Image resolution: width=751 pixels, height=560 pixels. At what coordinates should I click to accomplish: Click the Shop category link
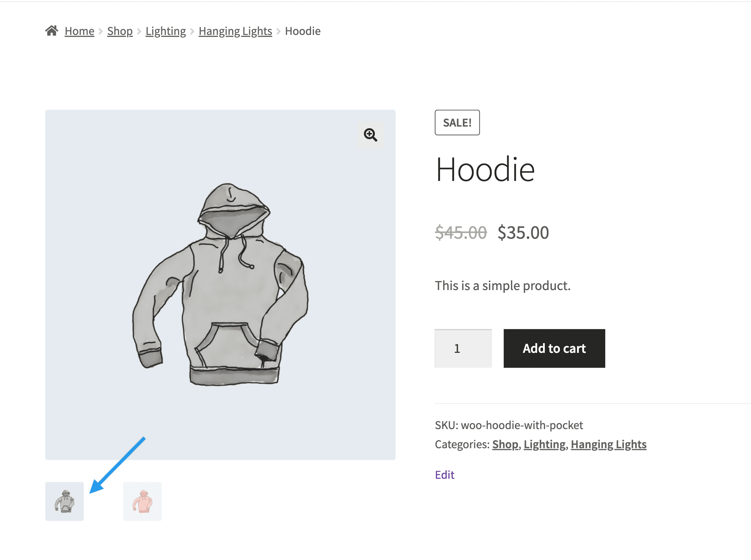(x=504, y=444)
